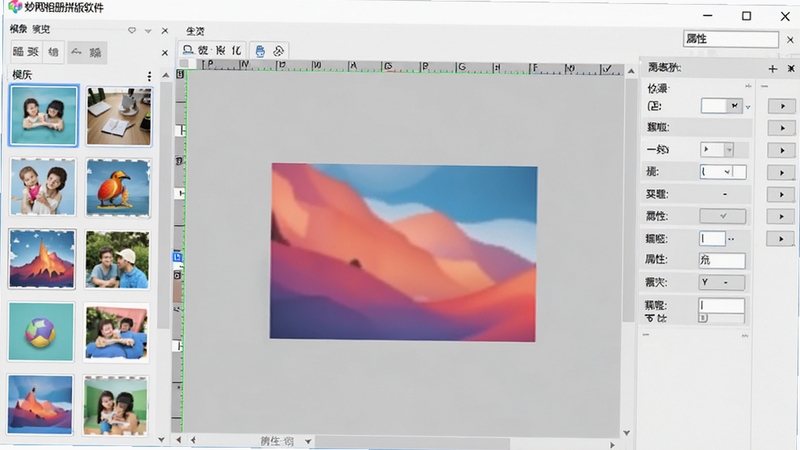800x450 pixels.
Task: Click the plus icon in the properties panel header
Action: [772, 69]
